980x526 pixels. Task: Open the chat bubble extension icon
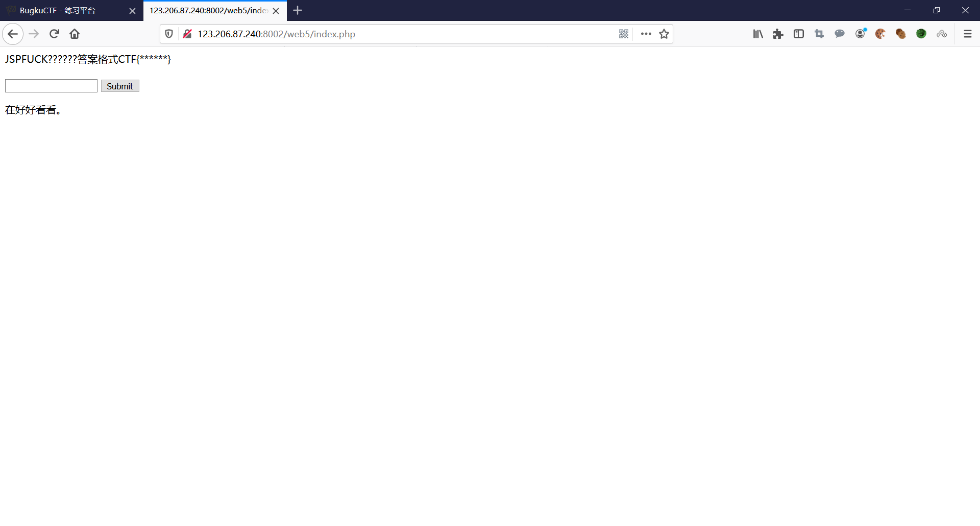(840, 34)
